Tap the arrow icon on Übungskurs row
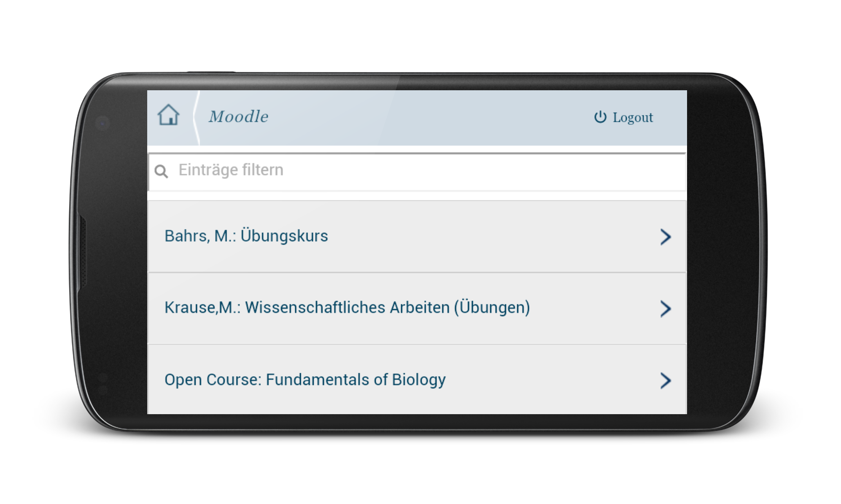Image resolution: width=841 pixels, height=504 pixels. point(665,237)
